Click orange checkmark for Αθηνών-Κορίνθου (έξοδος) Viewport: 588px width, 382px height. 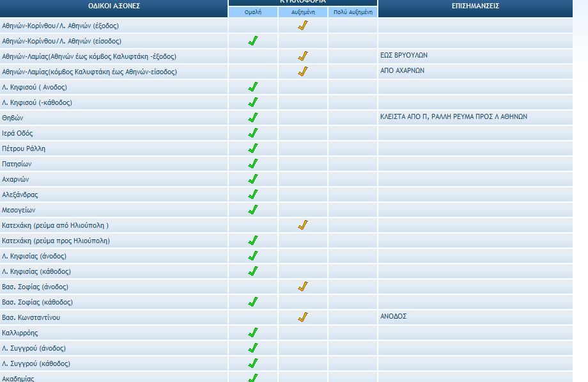coord(303,26)
